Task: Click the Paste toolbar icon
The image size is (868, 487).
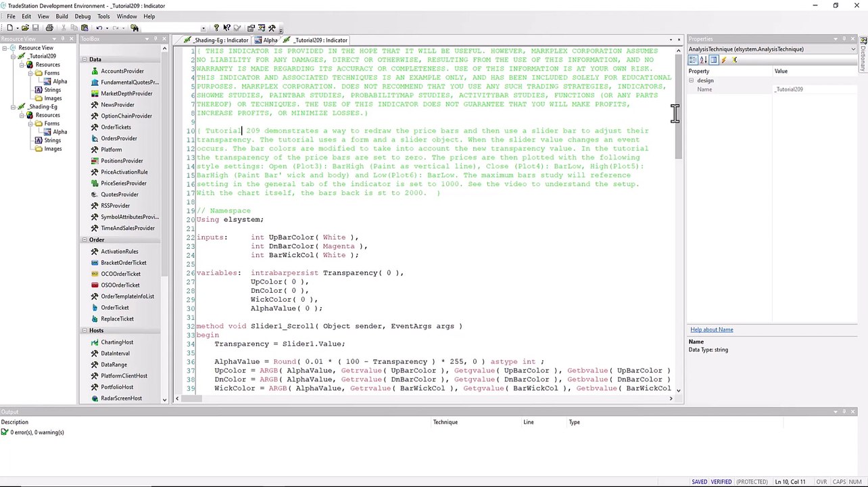Action: pos(85,28)
